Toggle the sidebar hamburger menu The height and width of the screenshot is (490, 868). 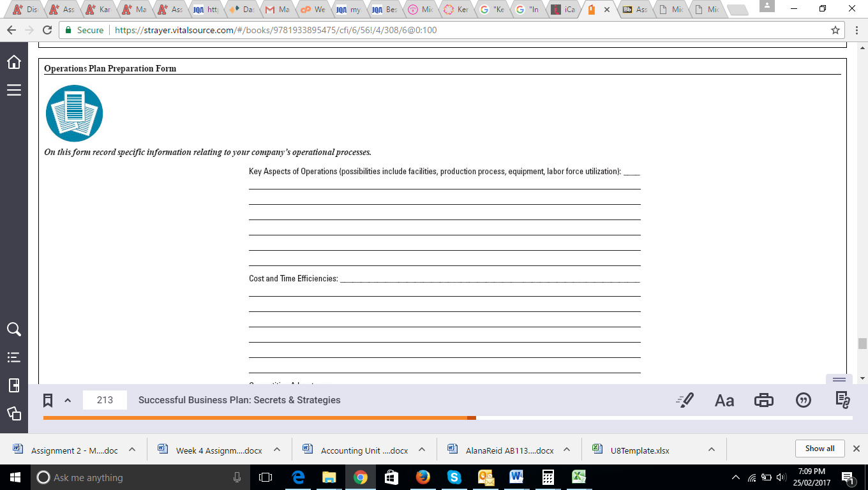point(13,90)
